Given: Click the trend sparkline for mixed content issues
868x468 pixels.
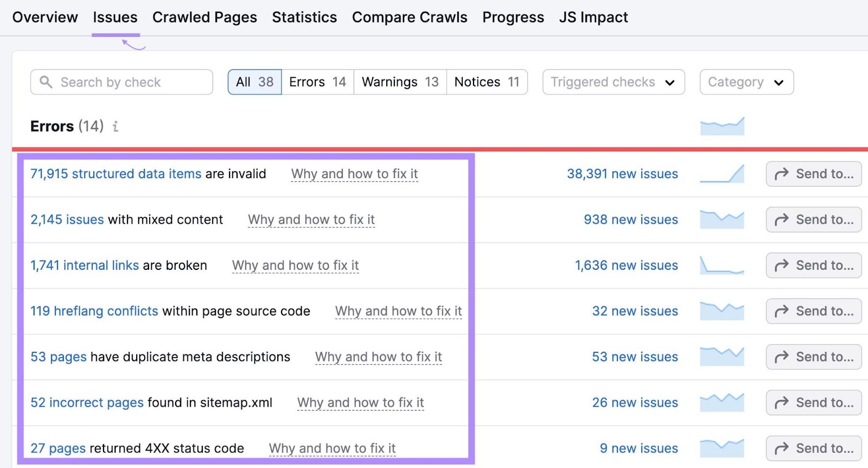Looking at the screenshot, I should [x=722, y=219].
